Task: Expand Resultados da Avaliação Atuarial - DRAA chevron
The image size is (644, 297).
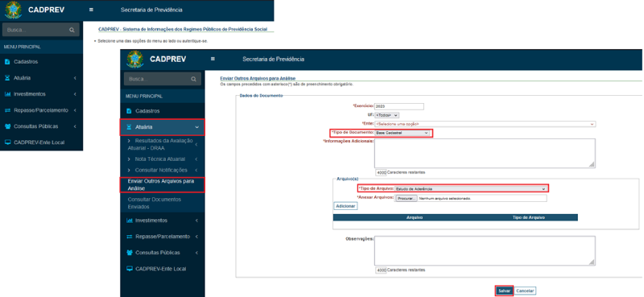Action: coord(196,144)
